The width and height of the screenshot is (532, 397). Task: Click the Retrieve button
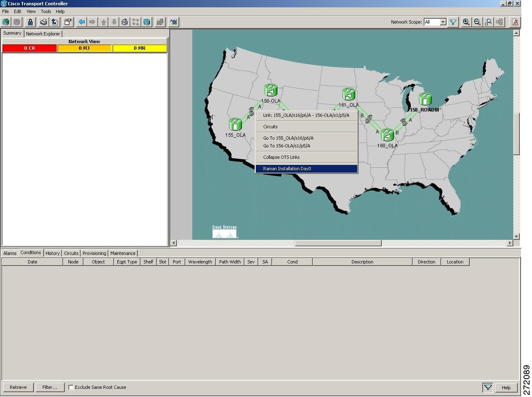coord(18,387)
